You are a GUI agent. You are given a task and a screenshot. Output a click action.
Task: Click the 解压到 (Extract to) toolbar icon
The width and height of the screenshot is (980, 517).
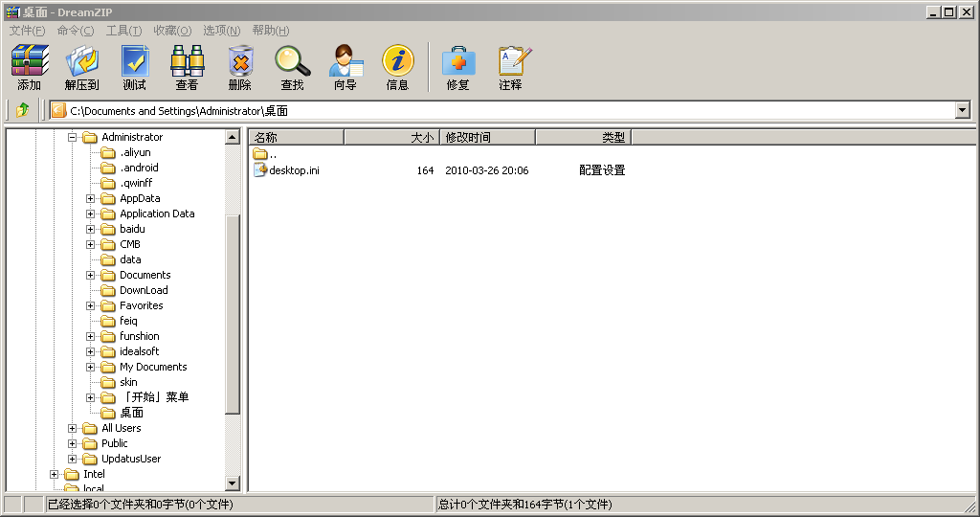[82, 60]
